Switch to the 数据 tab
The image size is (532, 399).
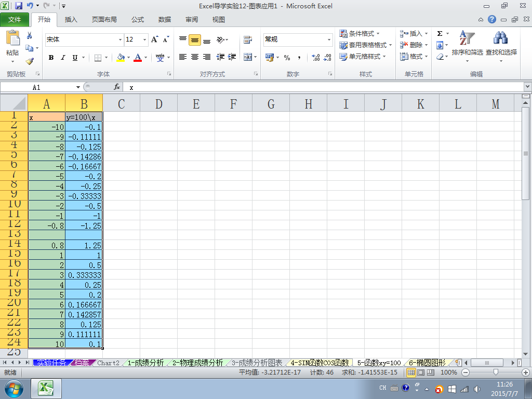pyautogui.click(x=165, y=20)
